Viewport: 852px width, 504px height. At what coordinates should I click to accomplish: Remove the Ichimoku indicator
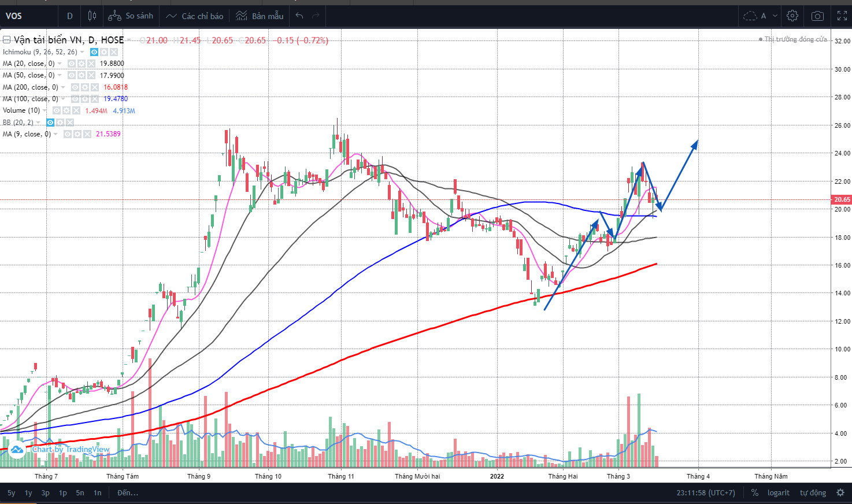(x=114, y=52)
